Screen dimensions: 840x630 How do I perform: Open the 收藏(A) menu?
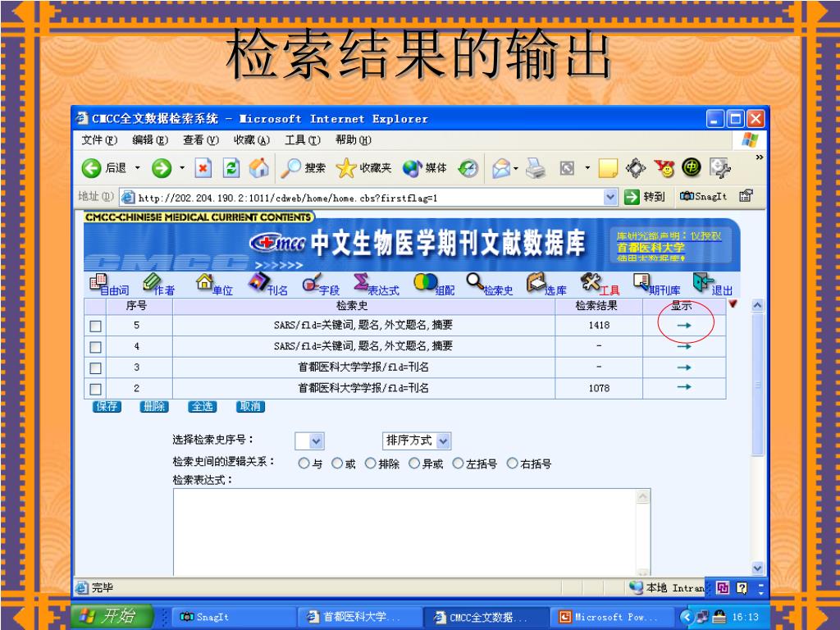(x=252, y=139)
